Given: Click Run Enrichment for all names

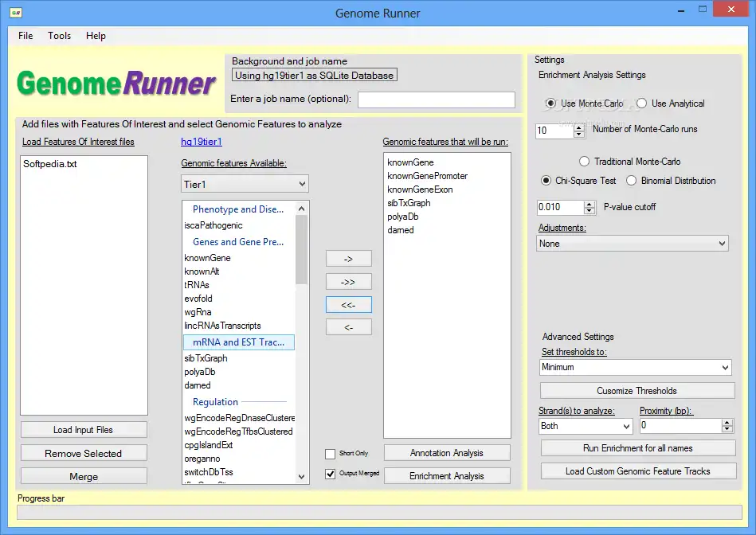Looking at the screenshot, I should point(638,448).
